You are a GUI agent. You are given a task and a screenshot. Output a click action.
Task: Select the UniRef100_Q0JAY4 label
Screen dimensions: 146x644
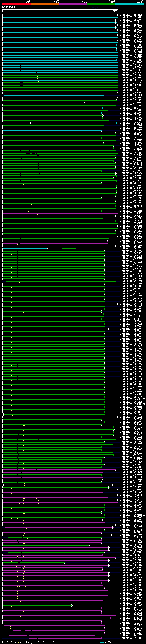(x=131, y=163)
